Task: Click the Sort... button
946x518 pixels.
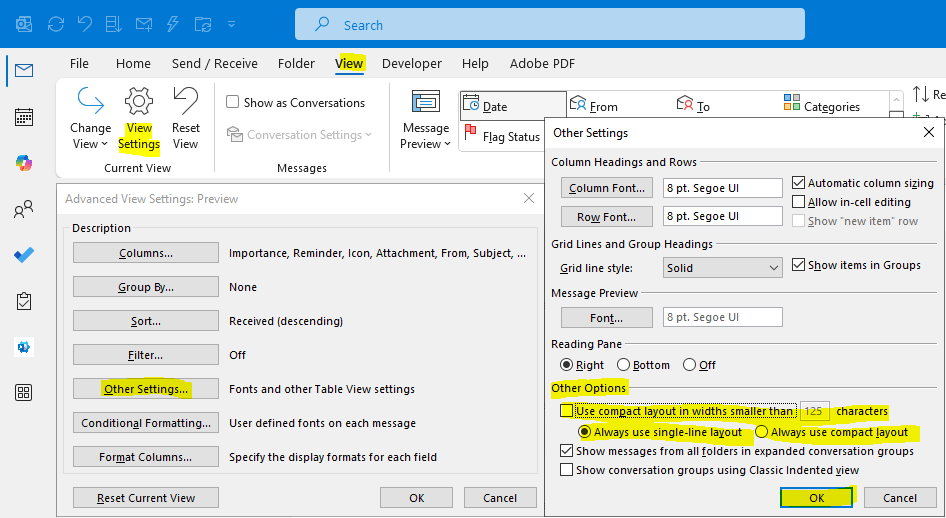Action: (x=146, y=321)
